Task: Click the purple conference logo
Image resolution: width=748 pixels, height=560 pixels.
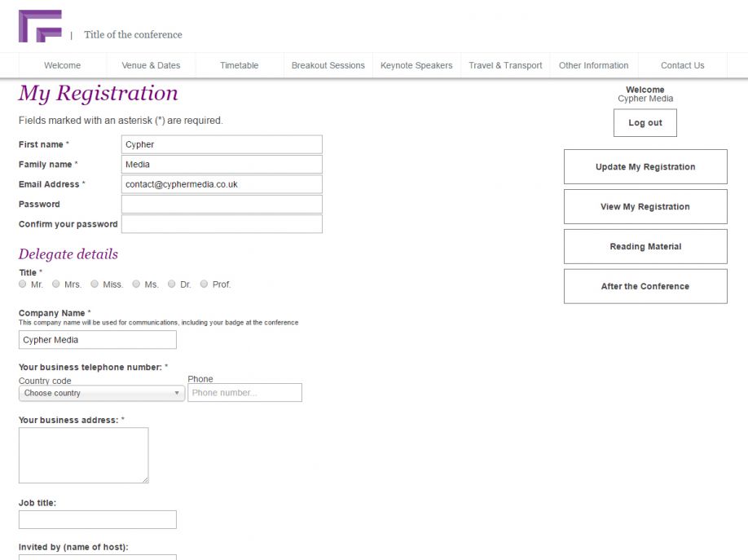Action: 40,26
